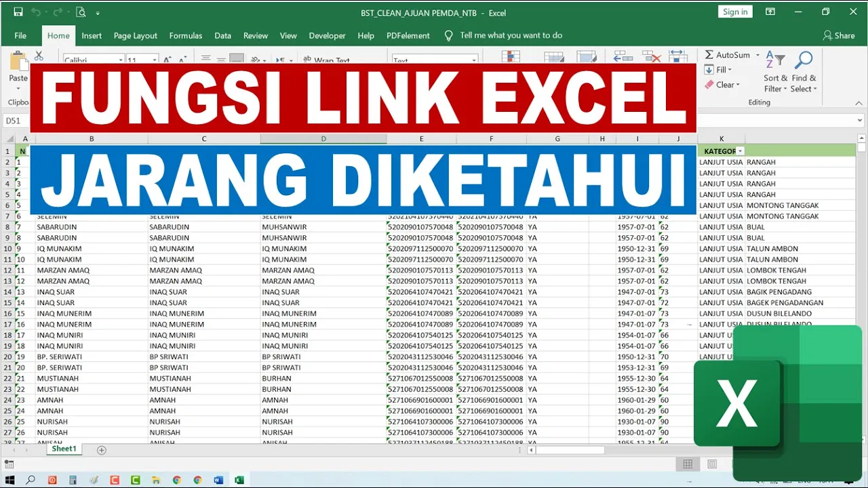Switch to the Developer ribbon tab

tap(328, 35)
